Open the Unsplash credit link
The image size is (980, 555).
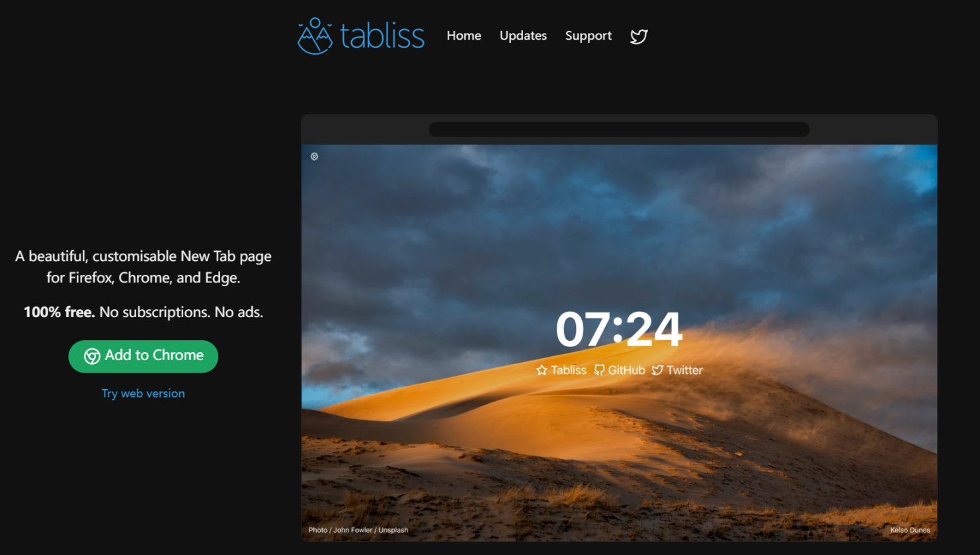coord(393,530)
